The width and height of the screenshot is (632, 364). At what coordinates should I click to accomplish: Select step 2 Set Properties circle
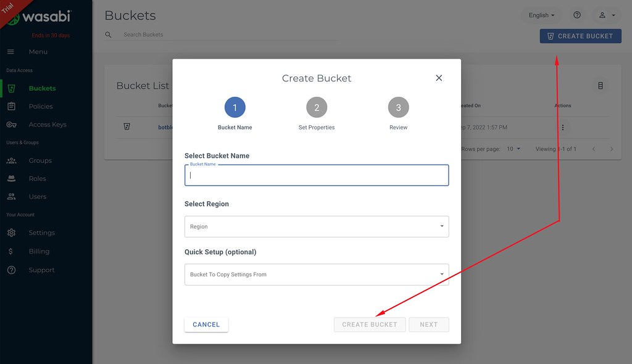(x=317, y=107)
